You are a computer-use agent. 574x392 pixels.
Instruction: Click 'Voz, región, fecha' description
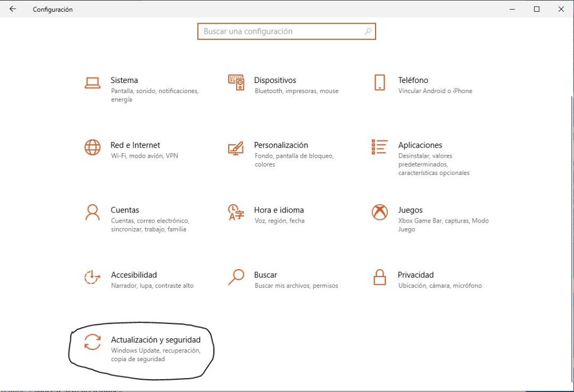tap(279, 220)
